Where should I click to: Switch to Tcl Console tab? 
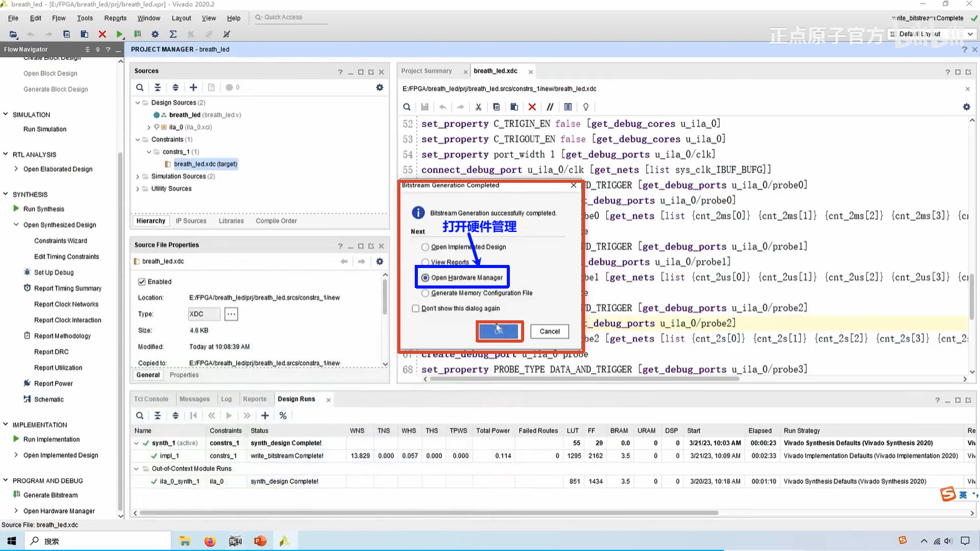151,399
